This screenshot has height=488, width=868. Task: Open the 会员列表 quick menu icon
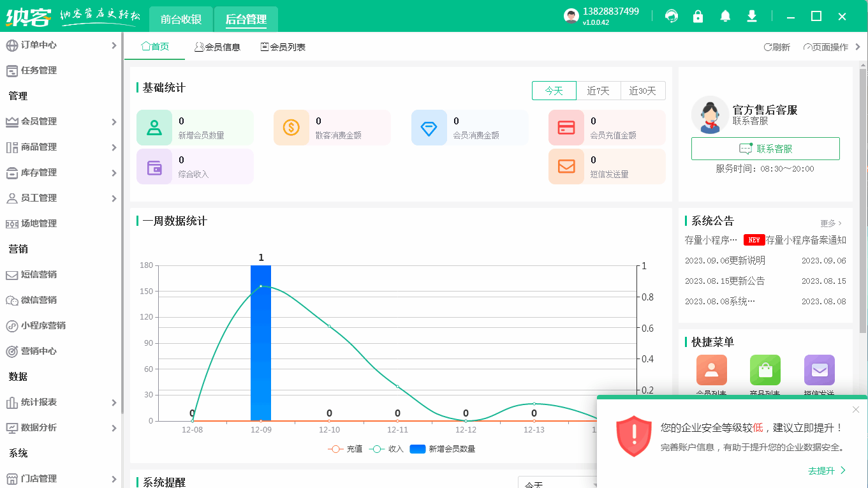point(711,370)
